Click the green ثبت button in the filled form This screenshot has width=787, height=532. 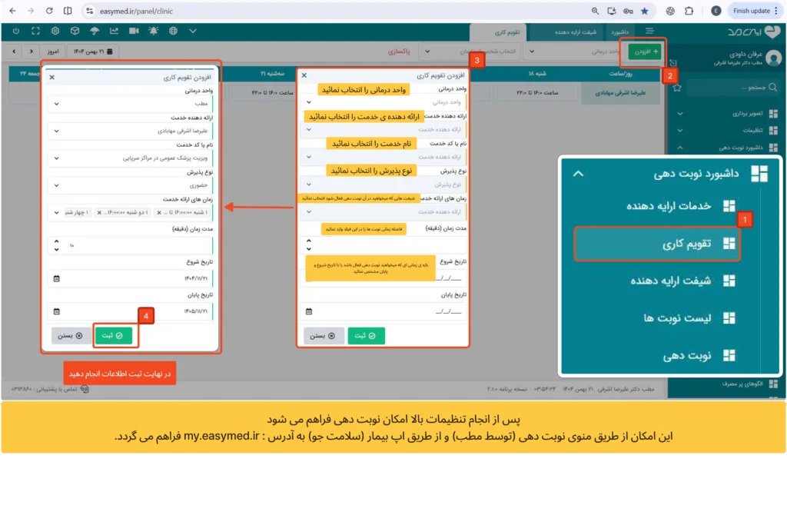click(x=114, y=335)
